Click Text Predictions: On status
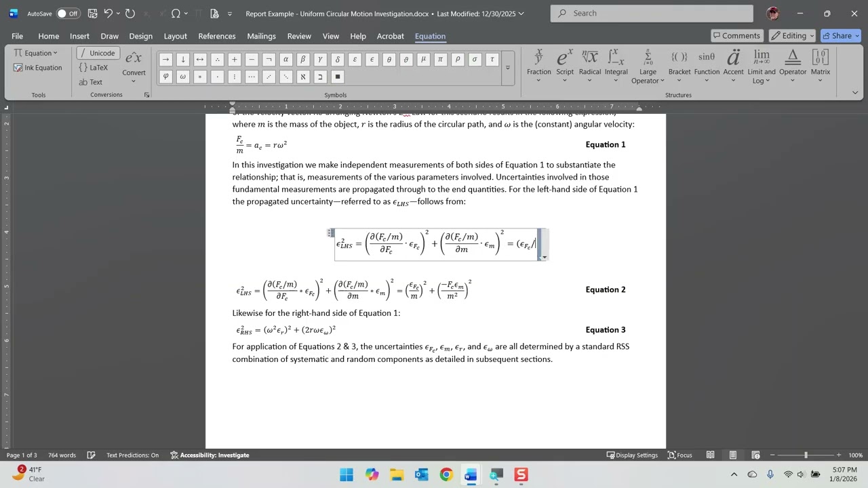 (132, 455)
